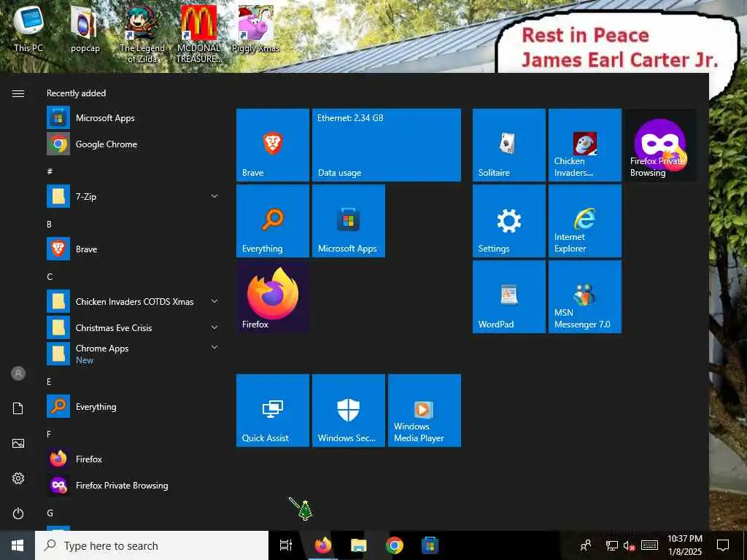Jump to the B letter group header
Viewport: 747px width, 560px height.
(49, 224)
